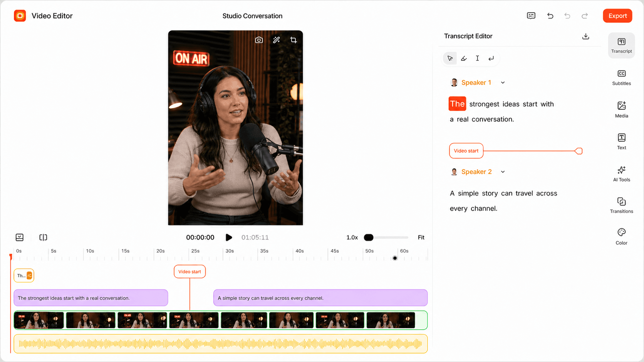Open the comments icon in top bar
Viewport: 644px width, 362px height.
click(x=531, y=16)
